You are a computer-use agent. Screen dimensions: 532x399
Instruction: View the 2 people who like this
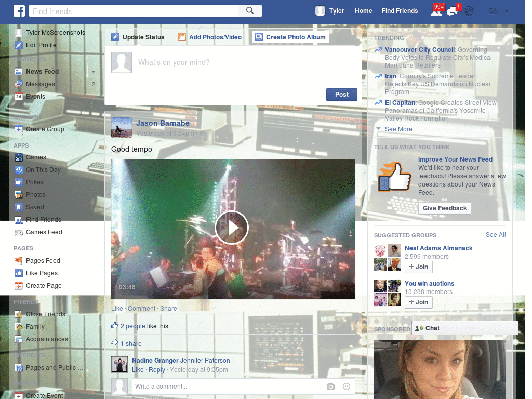(132, 326)
